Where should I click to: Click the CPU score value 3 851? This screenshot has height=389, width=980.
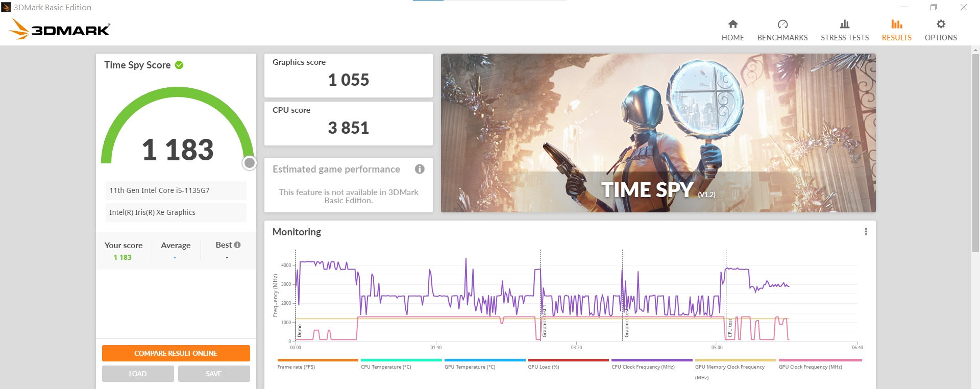point(348,128)
